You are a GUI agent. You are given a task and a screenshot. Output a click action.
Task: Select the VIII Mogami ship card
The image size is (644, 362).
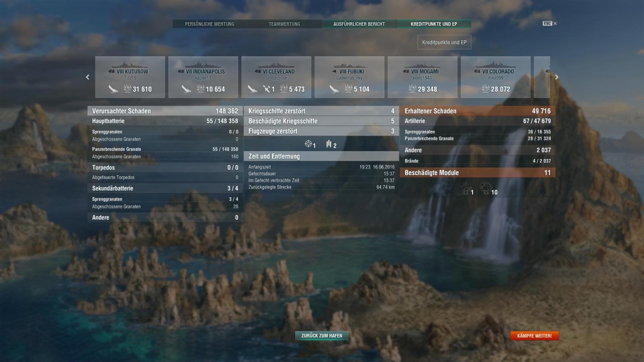click(423, 77)
